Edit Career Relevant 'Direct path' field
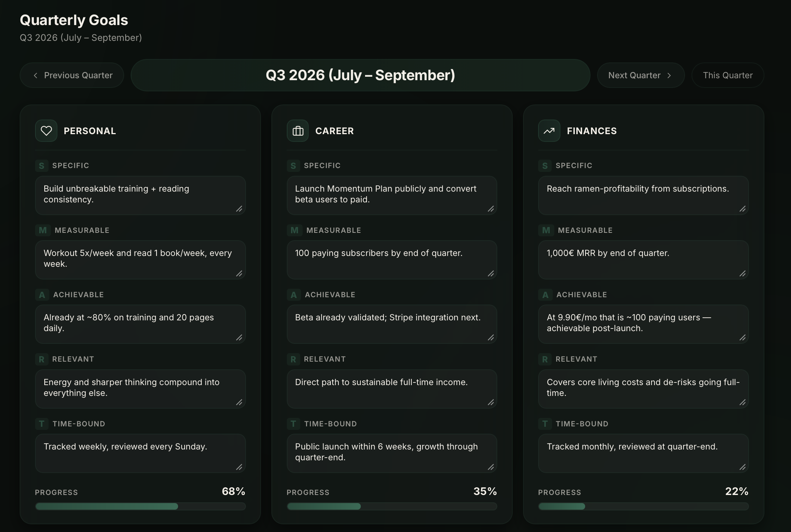This screenshot has width=791, height=532. (x=392, y=389)
